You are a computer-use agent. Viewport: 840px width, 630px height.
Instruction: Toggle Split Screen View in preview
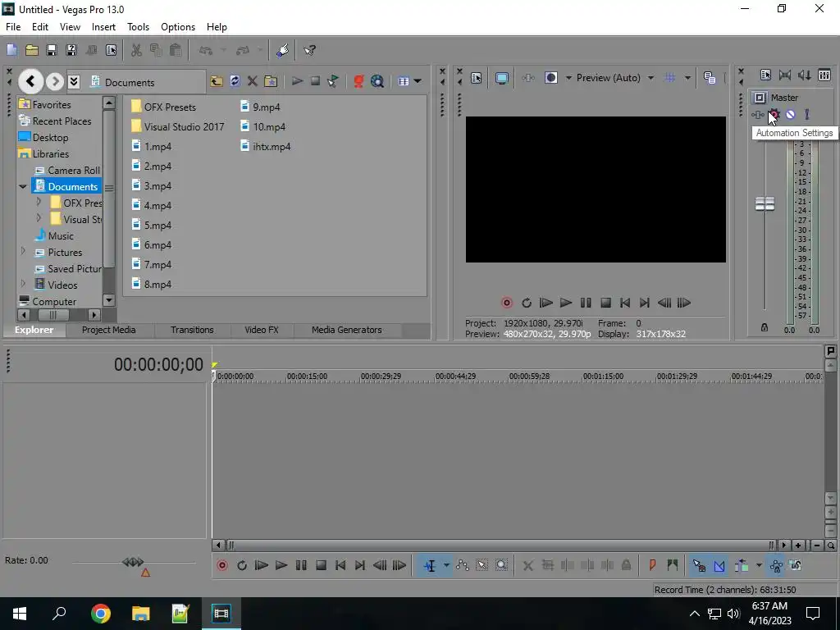pos(550,78)
